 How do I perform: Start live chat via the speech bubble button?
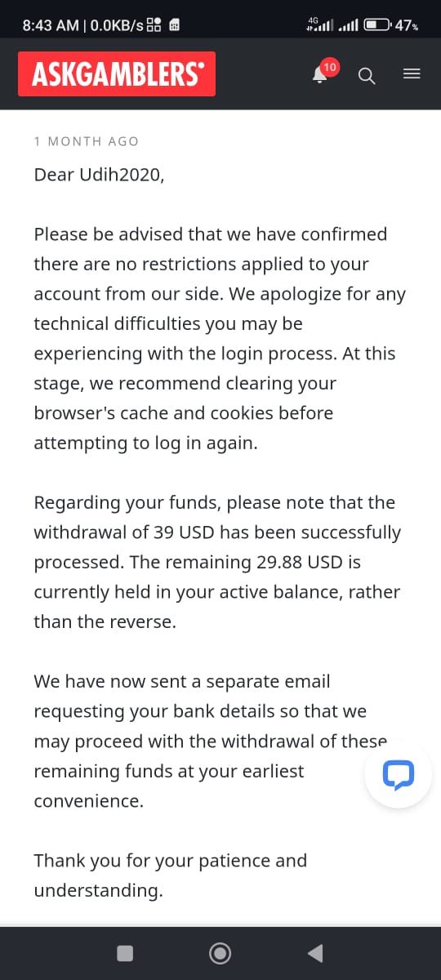[x=398, y=774]
